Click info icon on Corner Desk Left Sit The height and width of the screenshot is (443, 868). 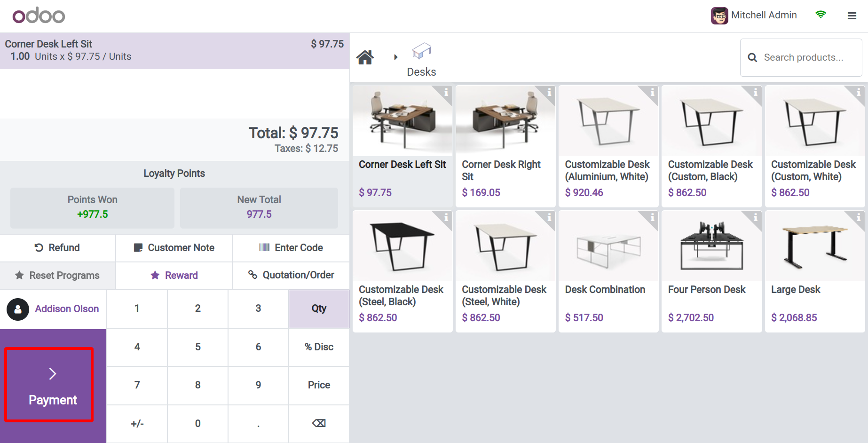click(446, 92)
